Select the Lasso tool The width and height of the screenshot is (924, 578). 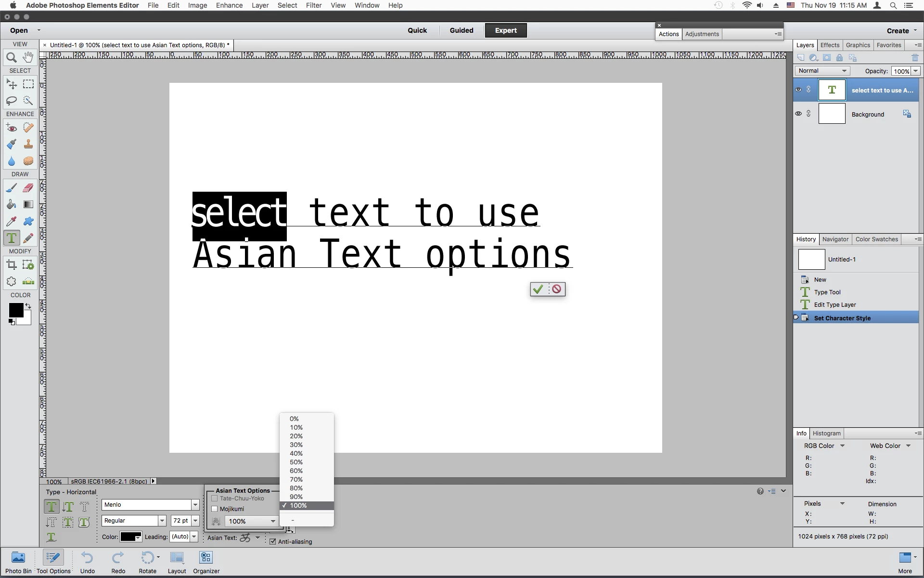pyautogui.click(x=12, y=101)
